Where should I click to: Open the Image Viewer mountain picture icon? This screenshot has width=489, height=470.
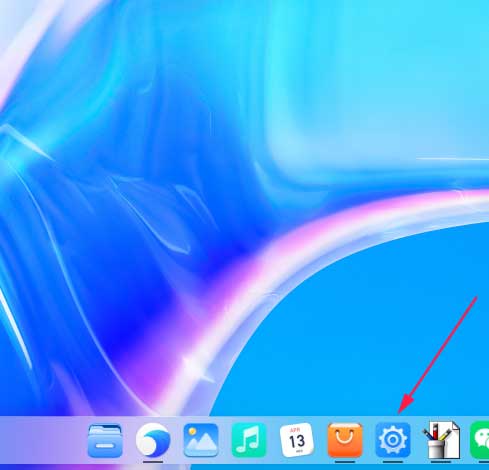pyautogui.click(x=201, y=440)
